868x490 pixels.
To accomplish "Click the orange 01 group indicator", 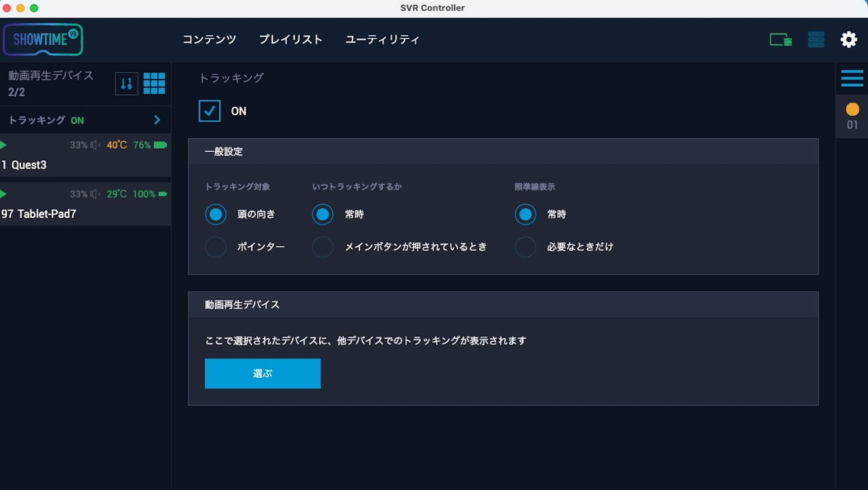I will pyautogui.click(x=852, y=116).
